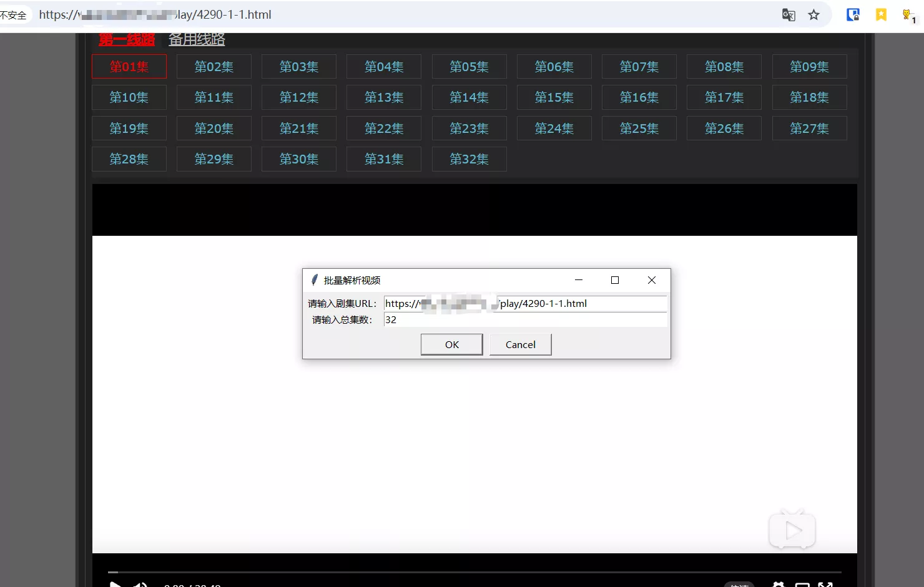Choose episode 第29集
Image resolution: width=924 pixels, height=587 pixels.
214,159
